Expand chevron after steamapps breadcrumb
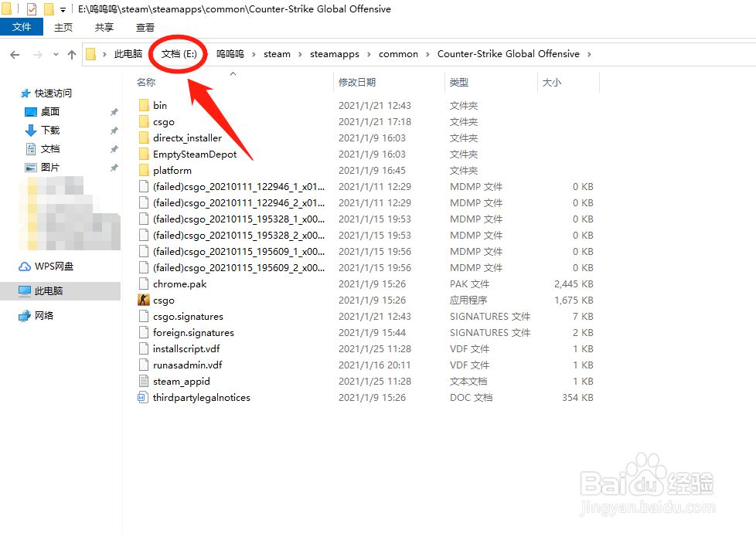The height and width of the screenshot is (533, 756). click(x=369, y=54)
